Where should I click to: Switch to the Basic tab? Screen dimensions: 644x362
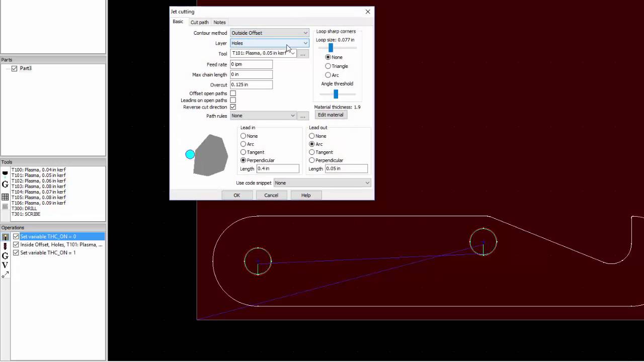[x=178, y=22]
